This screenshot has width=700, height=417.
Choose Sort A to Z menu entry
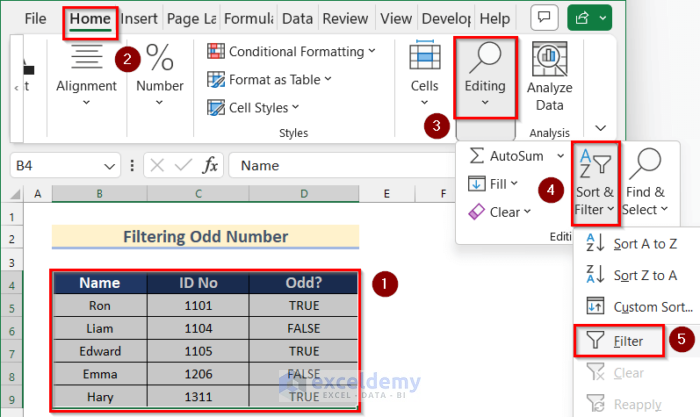pos(637,244)
